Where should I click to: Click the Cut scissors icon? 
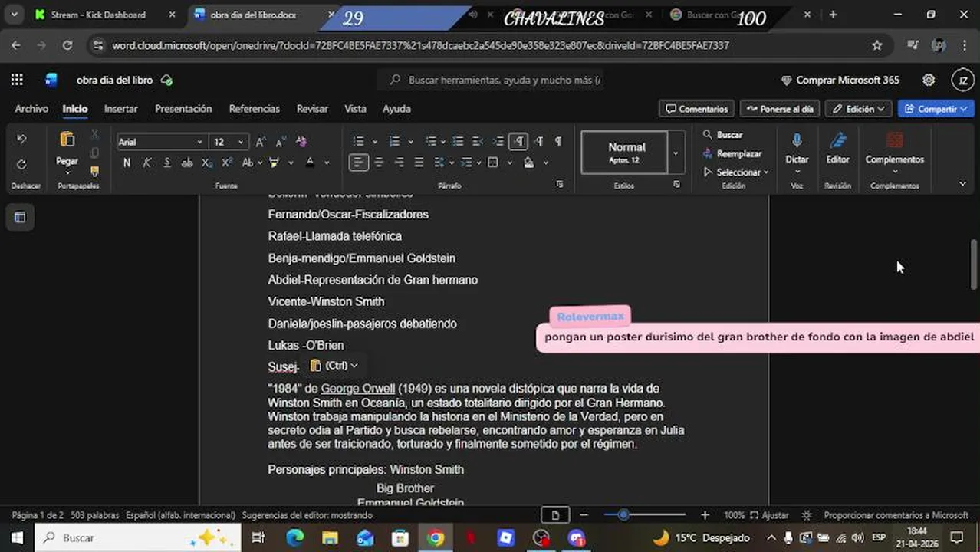(x=94, y=134)
